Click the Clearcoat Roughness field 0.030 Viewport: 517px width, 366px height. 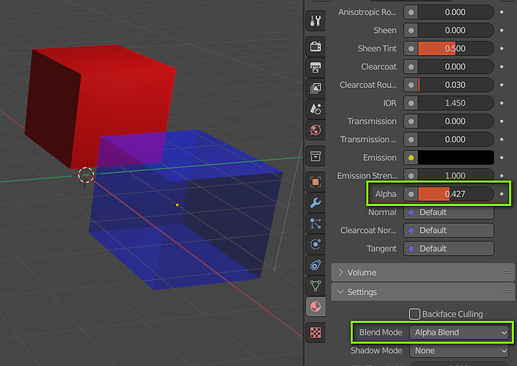pyautogui.click(x=456, y=85)
